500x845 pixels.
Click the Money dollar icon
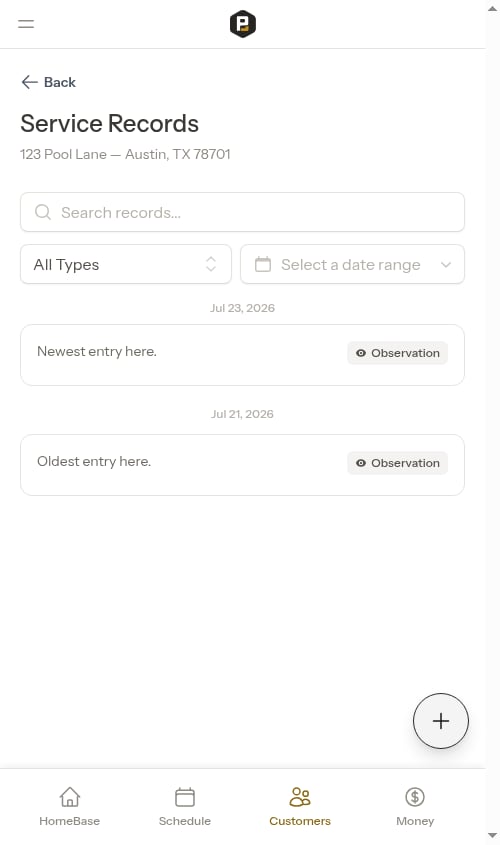[415, 796]
